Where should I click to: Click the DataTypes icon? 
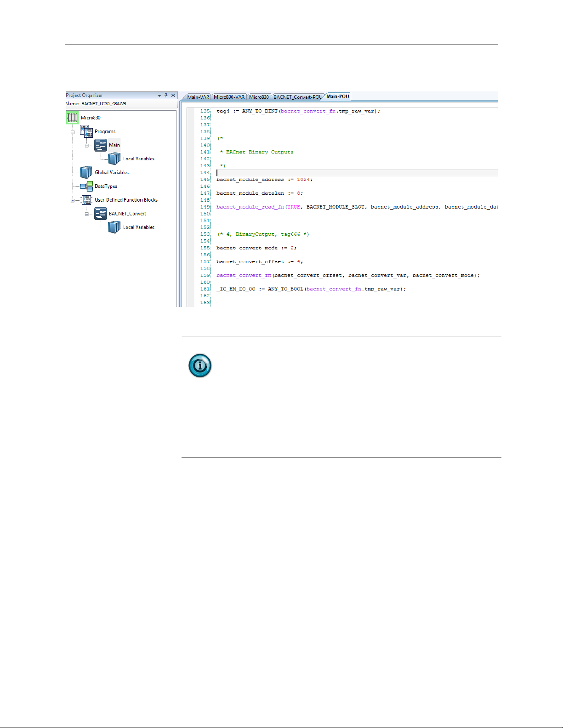pos(86,186)
